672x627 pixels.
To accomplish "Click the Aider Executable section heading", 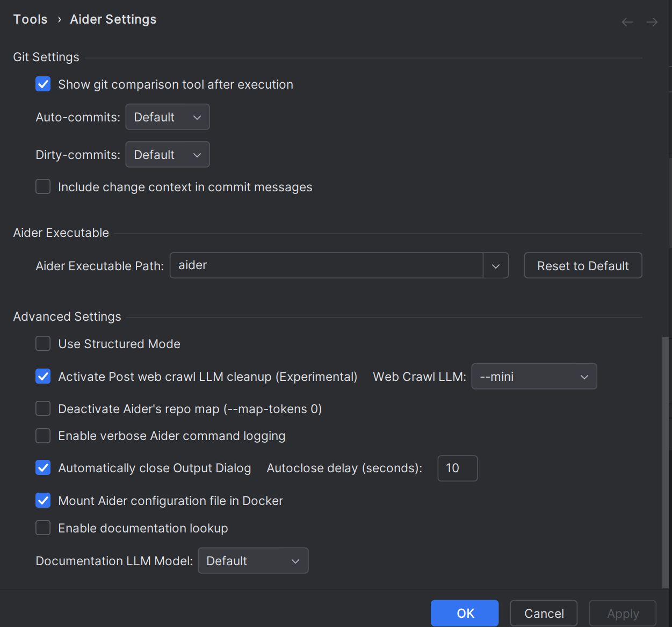I will point(61,233).
